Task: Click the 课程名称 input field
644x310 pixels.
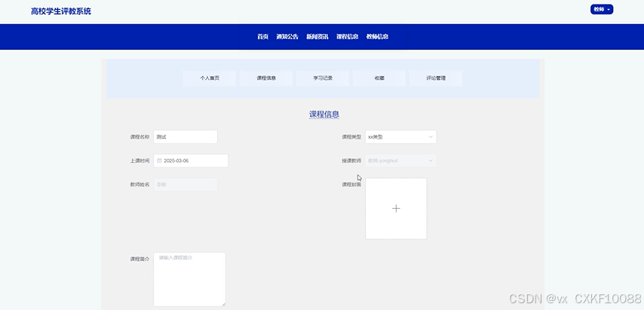Action: coord(186,137)
